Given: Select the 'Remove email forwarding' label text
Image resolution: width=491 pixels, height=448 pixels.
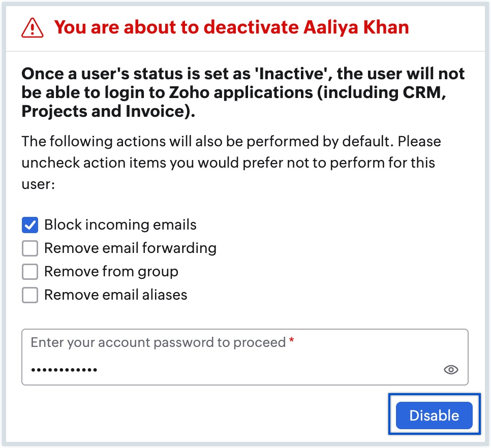Looking at the screenshot, I should pos(130,248).
